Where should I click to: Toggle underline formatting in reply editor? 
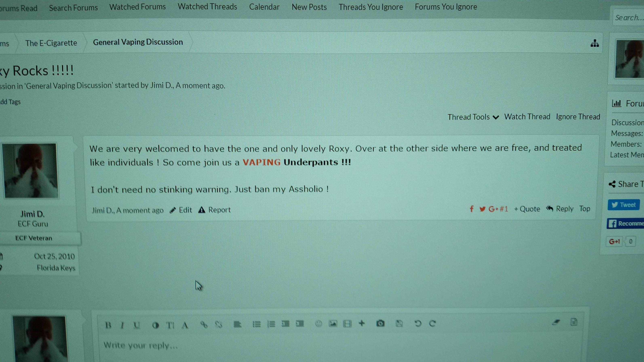click(137, 325)
